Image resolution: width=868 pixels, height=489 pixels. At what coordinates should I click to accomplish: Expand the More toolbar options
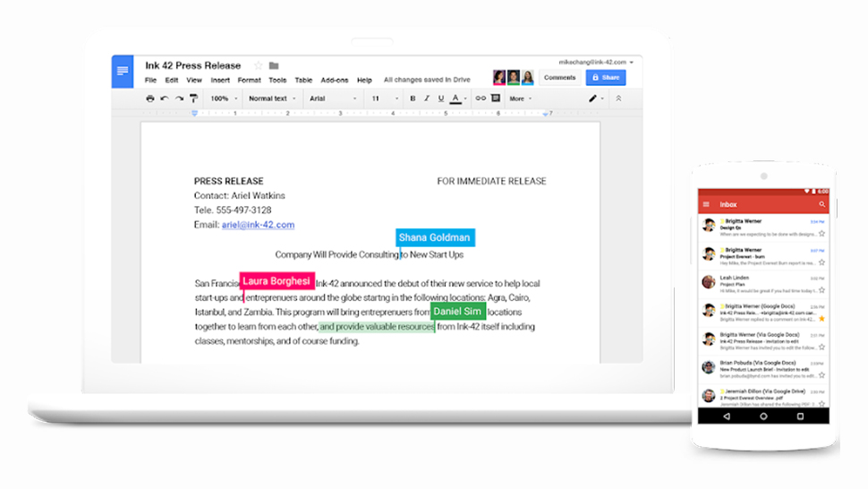(521, 99)
